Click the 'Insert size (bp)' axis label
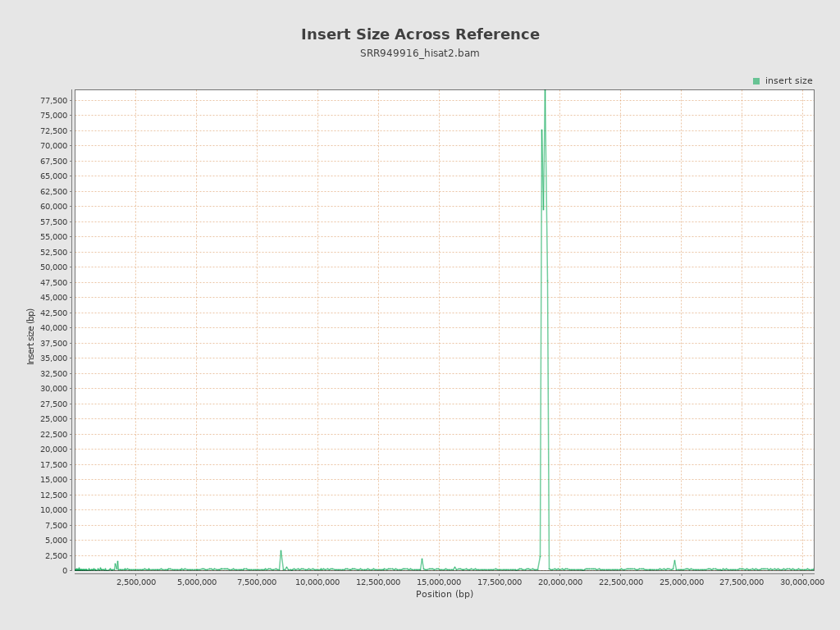 (30, 336)
